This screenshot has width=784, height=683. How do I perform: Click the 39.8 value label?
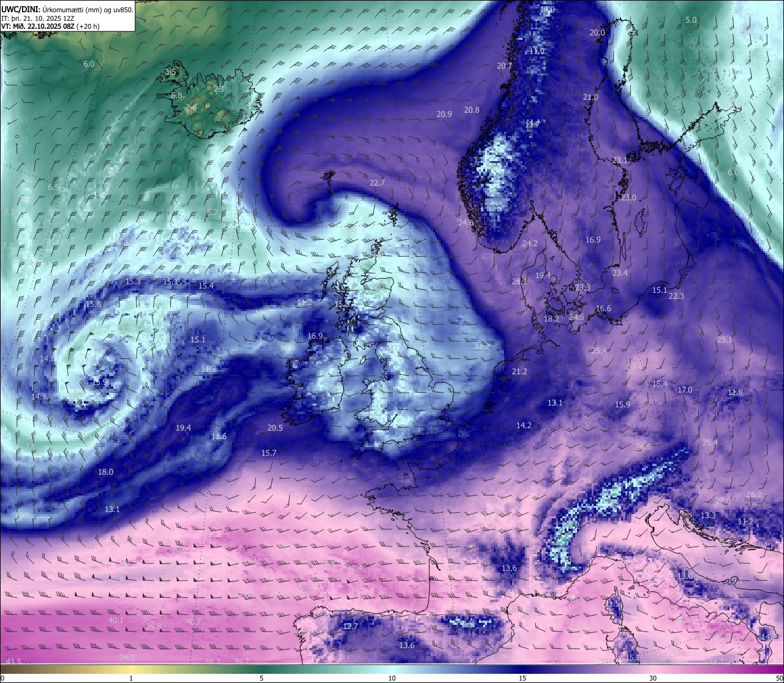154,626
